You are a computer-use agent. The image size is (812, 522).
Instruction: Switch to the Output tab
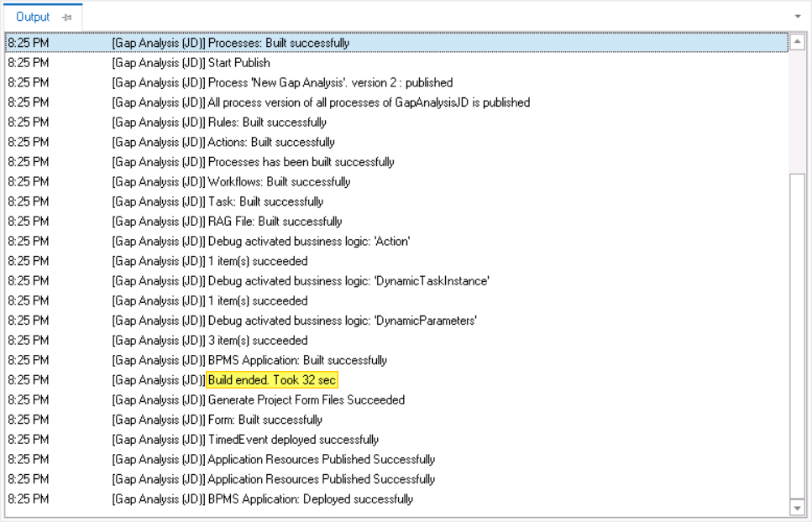click(34, 15)
